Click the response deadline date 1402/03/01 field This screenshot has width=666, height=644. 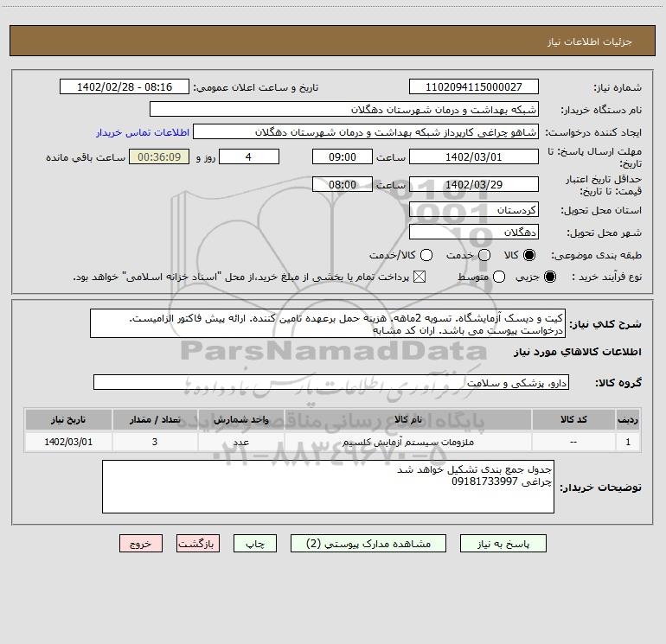(x=474, y=156)
